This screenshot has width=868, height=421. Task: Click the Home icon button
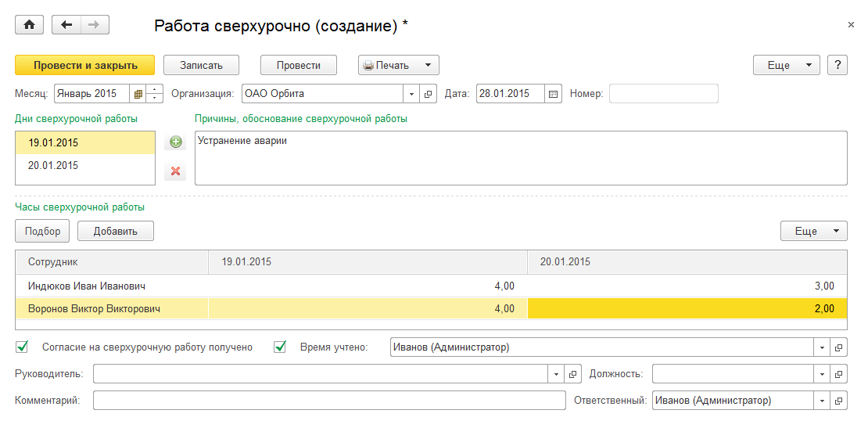(x=30, y=25)
